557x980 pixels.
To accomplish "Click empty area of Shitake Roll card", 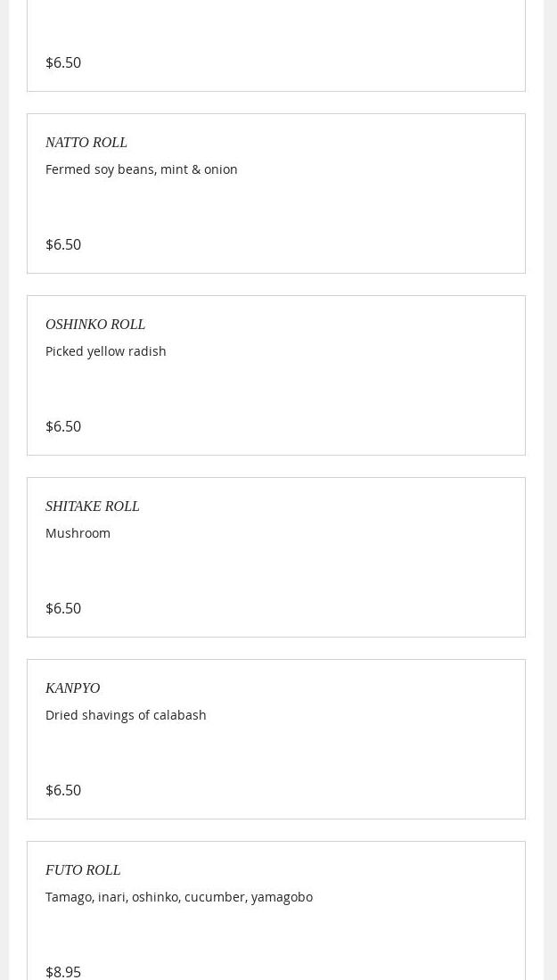I will pos(374,571).
